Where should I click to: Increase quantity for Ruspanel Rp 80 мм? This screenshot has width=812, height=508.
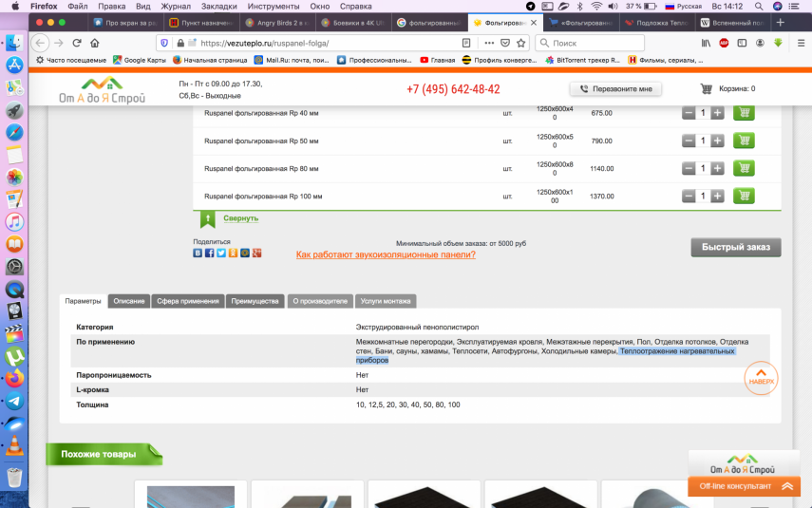pyautogui.click(x=717, y=168)
